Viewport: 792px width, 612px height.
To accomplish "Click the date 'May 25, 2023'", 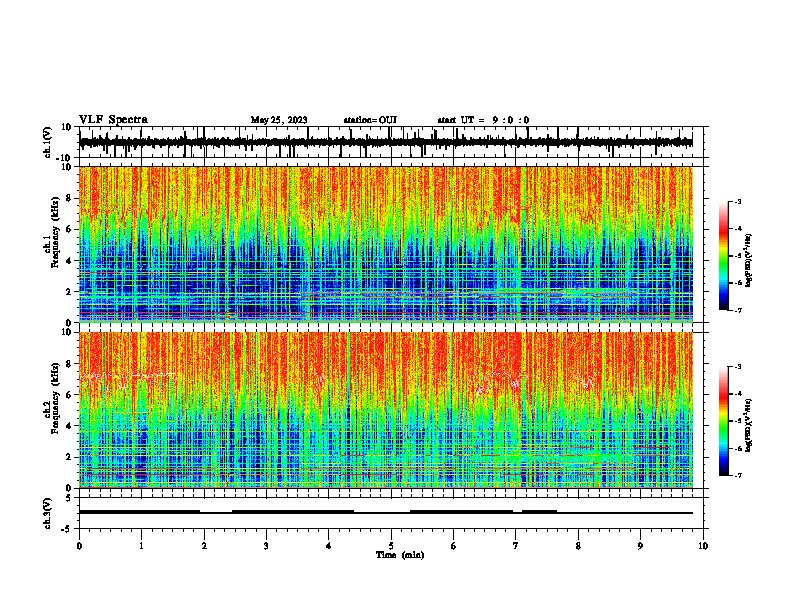I will tap(279, 120).
